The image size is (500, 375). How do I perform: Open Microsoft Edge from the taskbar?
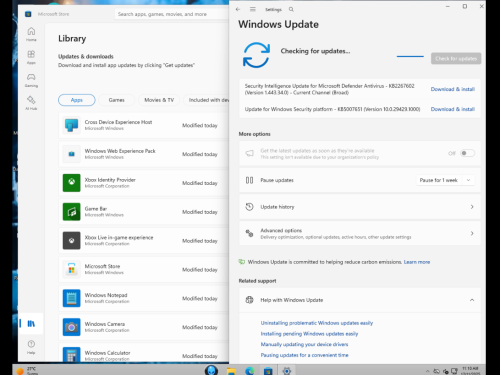(x=249, y=370)
